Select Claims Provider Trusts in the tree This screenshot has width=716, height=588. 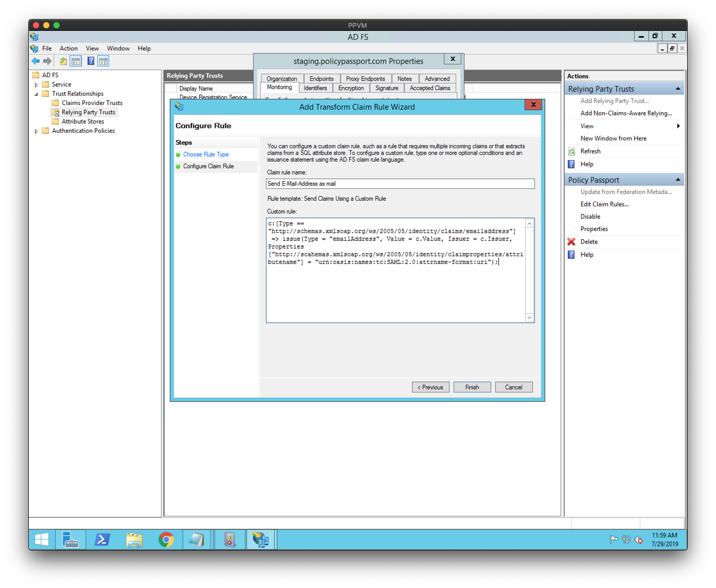click(92, 103)
